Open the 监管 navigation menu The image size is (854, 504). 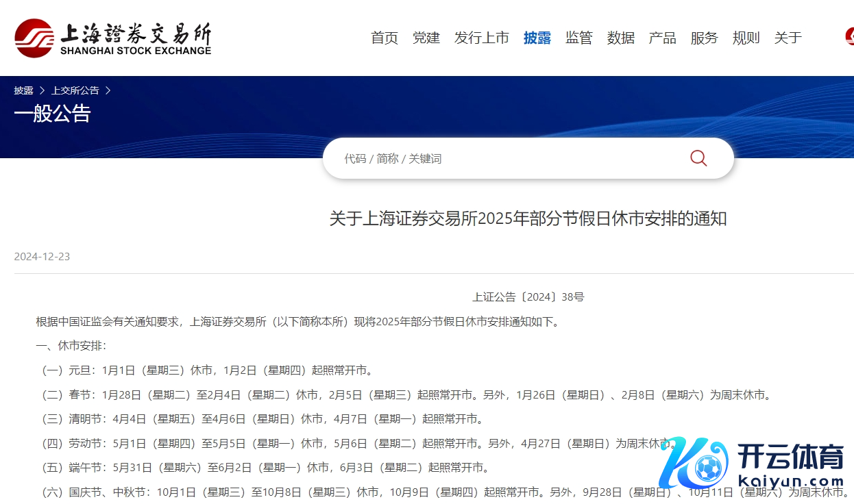tap(579, 38)
